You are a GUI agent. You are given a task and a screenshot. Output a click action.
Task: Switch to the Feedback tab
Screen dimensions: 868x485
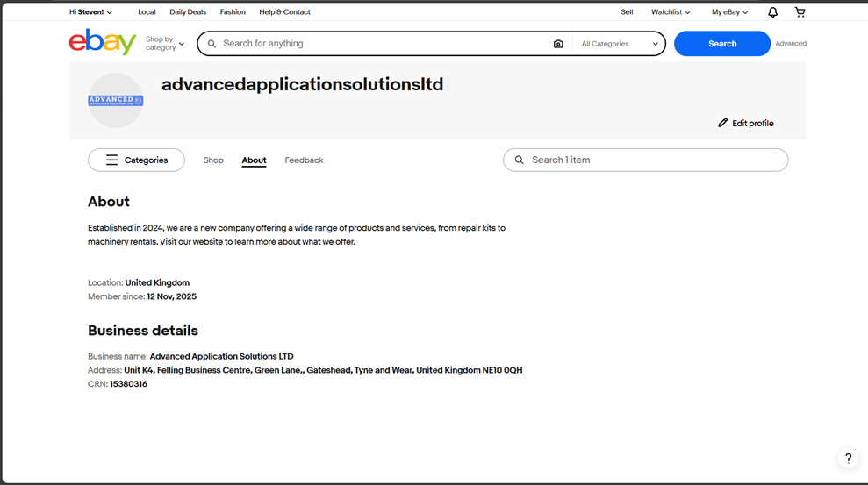coord(304,160)
